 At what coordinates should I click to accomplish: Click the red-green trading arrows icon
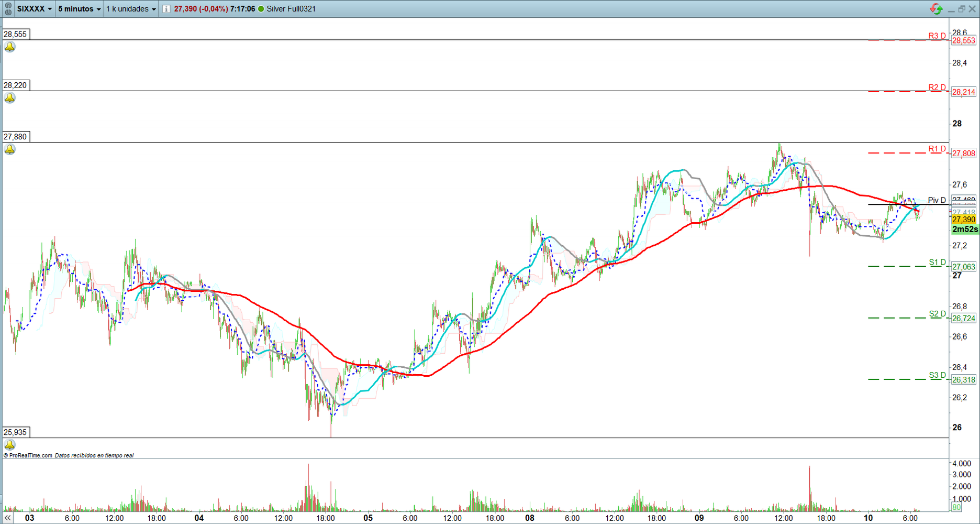coord(936,9)
